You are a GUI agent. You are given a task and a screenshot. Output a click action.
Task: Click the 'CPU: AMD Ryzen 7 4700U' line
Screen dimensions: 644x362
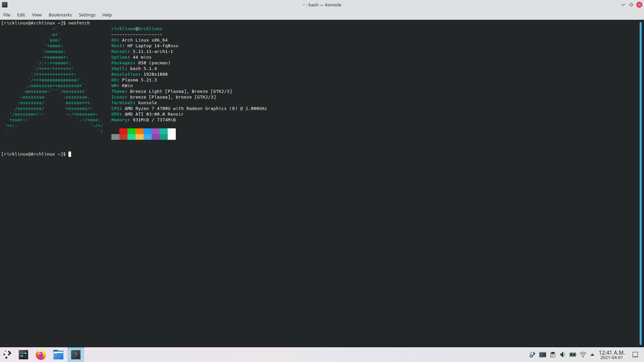tap(189, 109)
